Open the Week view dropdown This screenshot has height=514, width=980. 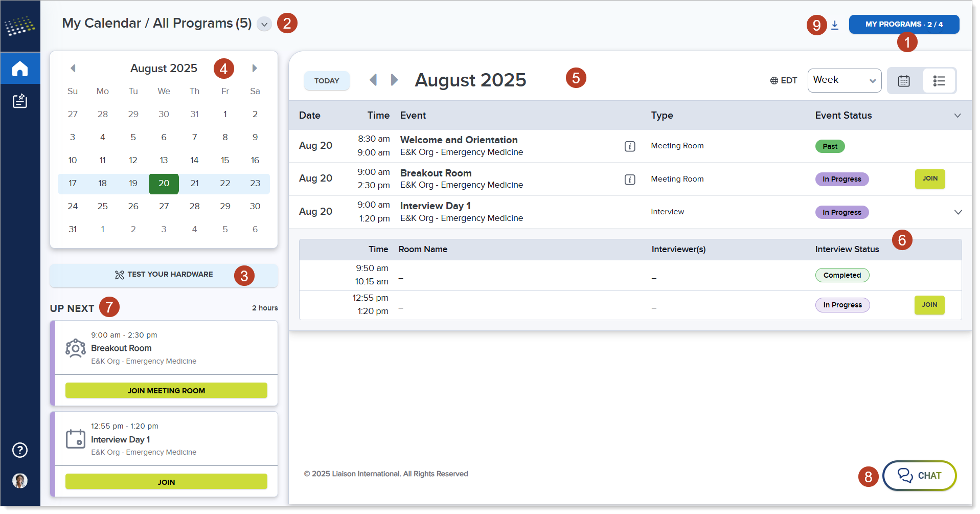[x=844, y=80]
